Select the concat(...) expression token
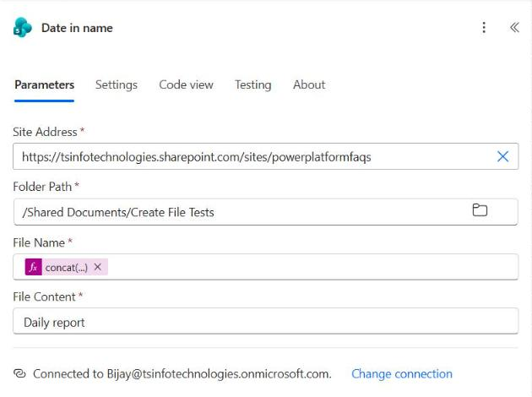532x397 pixels. point(67,267)
